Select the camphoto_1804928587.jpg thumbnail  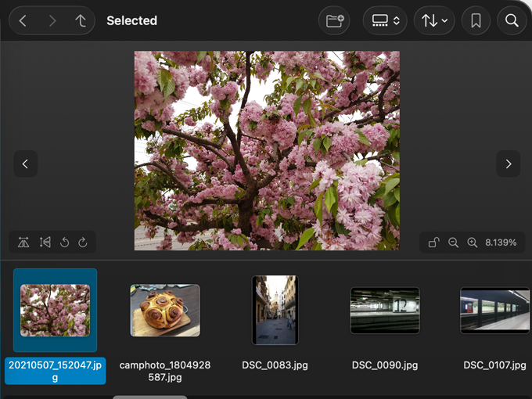[x=165, y=310]
